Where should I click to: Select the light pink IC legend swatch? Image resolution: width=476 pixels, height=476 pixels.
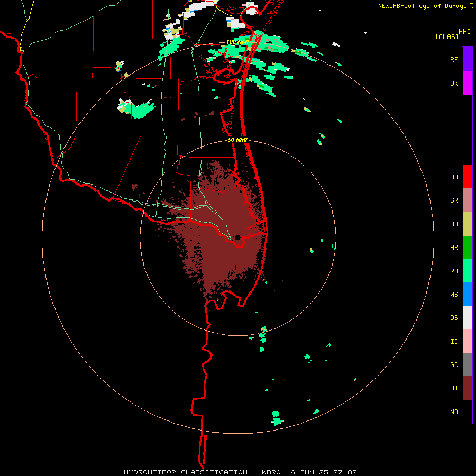pos(467,341)
